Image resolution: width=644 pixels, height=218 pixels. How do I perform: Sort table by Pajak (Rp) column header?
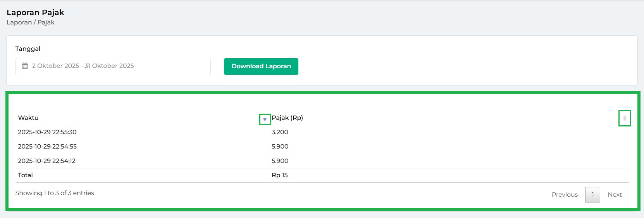coord(287,118)
